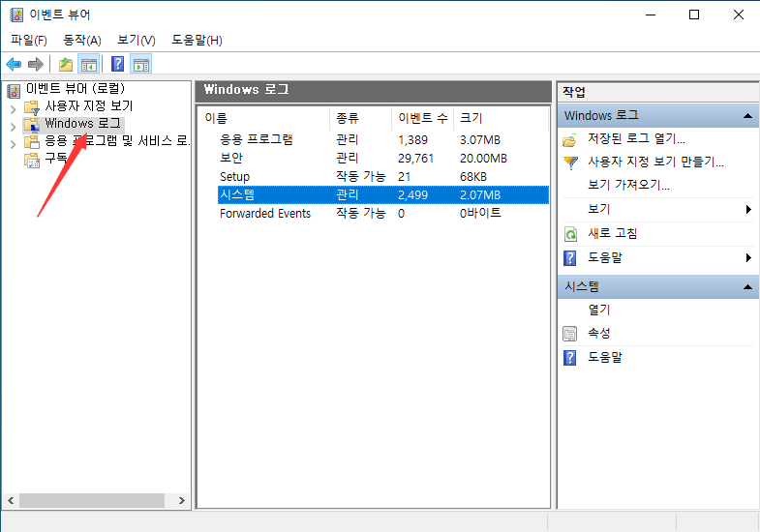Screen dimensions: 760x532
Task: Click 보기 가져오기... action
Action: click(x=628, y=185)
